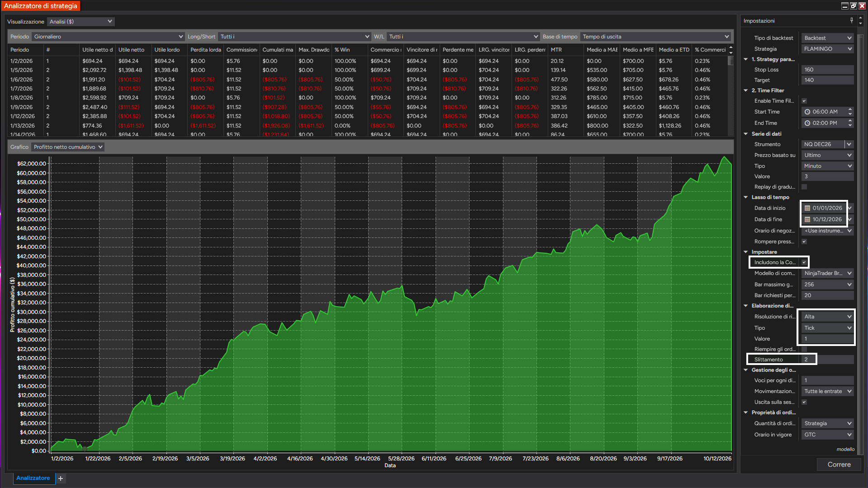The image size is (868, 488).
Task: Open the Grafico Profitto netto cumulativo dropdown
Action: (68, 147)
